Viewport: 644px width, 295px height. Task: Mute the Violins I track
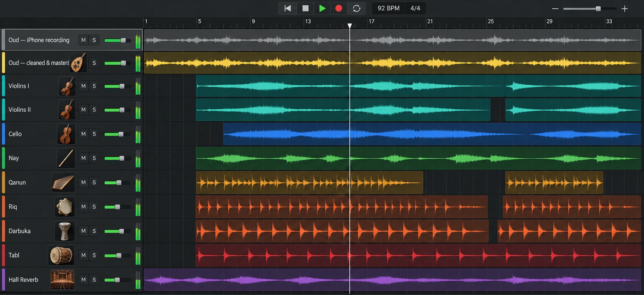84,86
